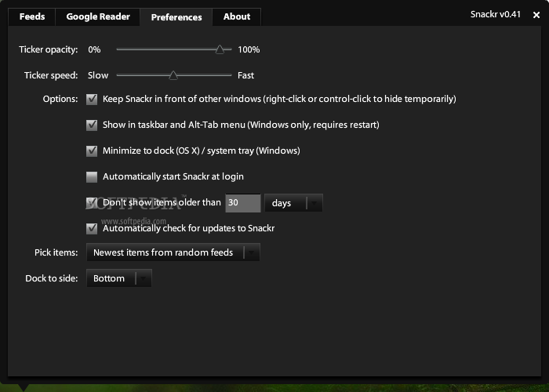Screen dimensions: 549x392
Task: Click the Ticker speed slider thumb
Action: (x=173, y=76)
